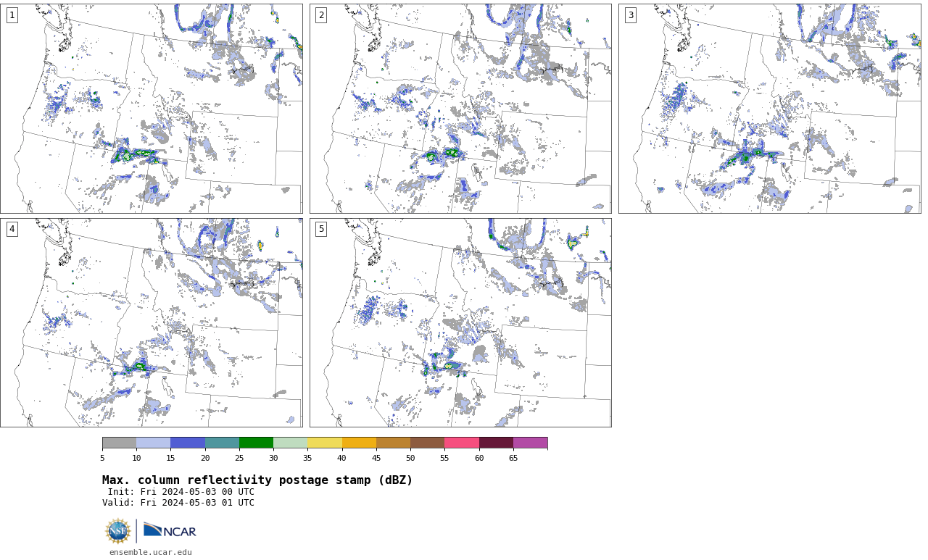This screenshot has width=928, height=560.
Task: Click the Init: Fri 2024-05-03 00 UTC line
Action: click(x=181, y=492)
